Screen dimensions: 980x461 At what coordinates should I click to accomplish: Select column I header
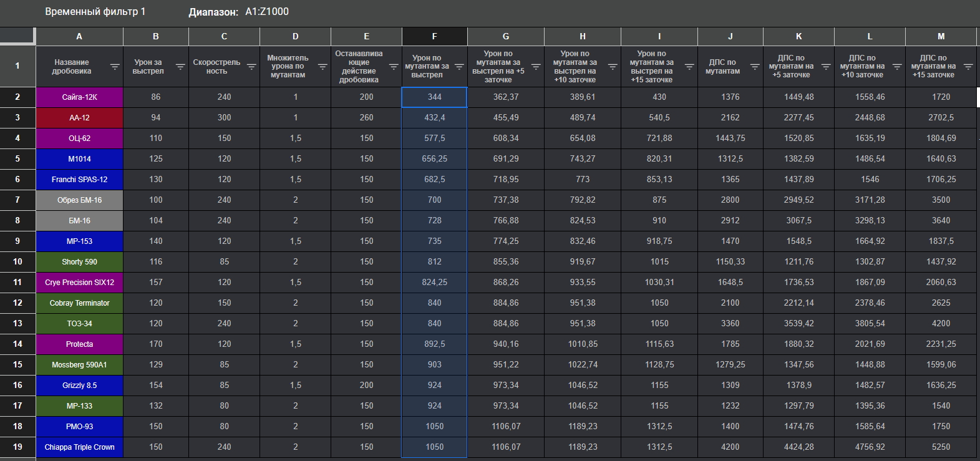coord(659,36)
